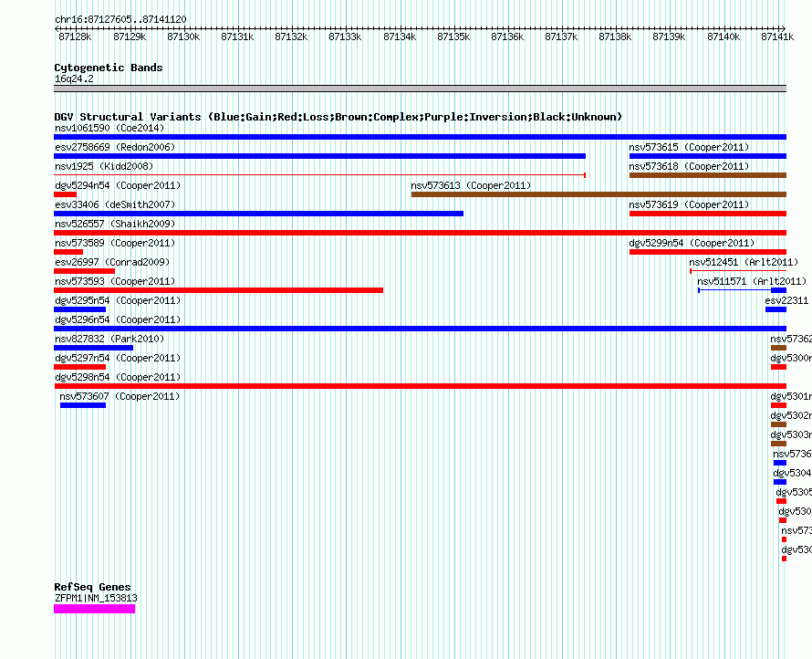Click the chr16:87127605..87141120 region label
This screenshot has height=659, width=812.
120,19
